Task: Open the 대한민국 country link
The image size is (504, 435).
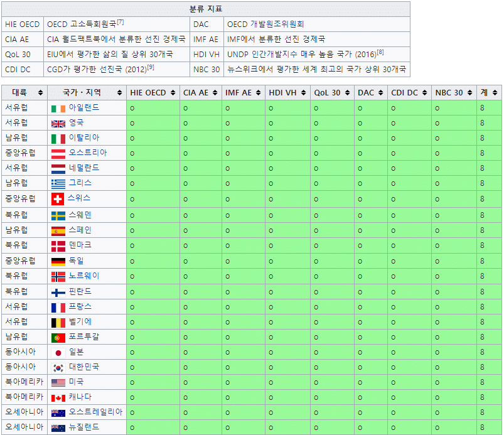Action: tap(84, 367)
